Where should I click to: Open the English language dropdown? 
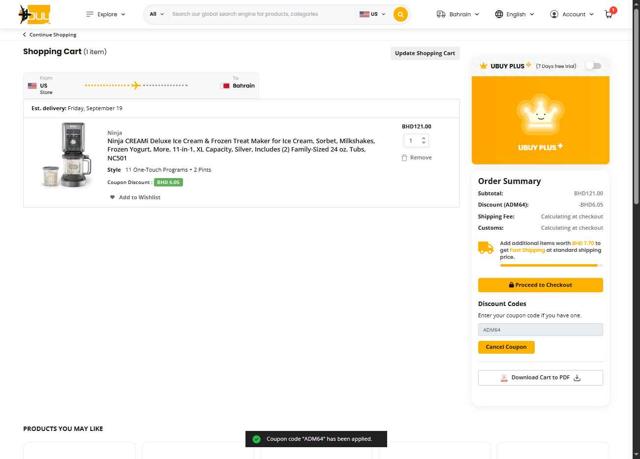(x=514, y=14)
